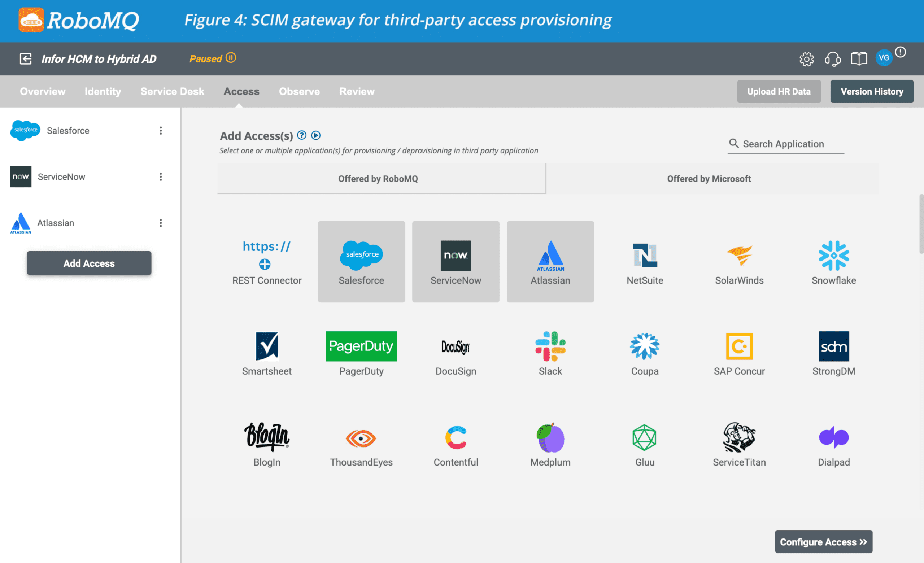Image resolution: width=924 pixels, height=563 pixels.
Task: Open the Atlassian options menu
Action: click(161, 223)
